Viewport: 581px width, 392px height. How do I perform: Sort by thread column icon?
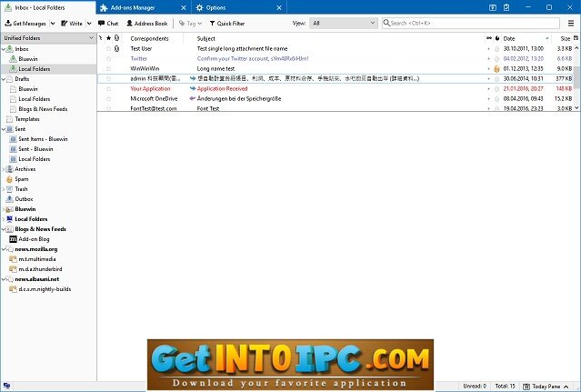pyautogui.click(x=101, y=38)
